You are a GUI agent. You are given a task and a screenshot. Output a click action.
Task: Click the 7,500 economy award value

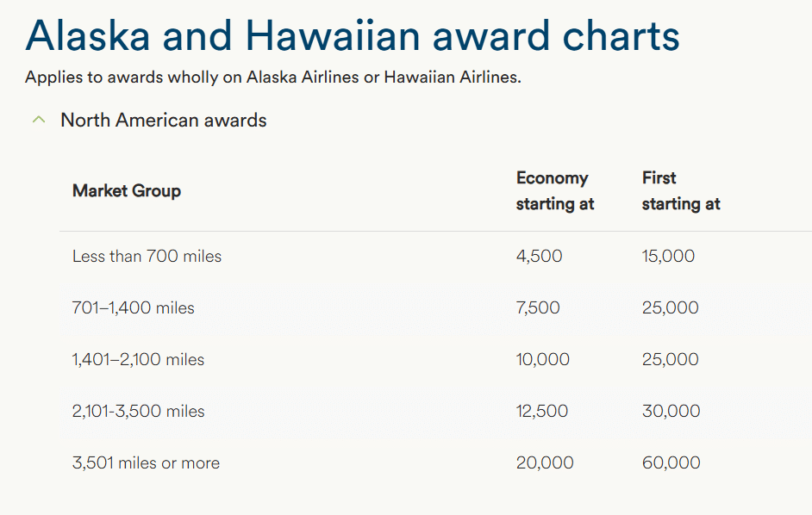coord(538,307)
